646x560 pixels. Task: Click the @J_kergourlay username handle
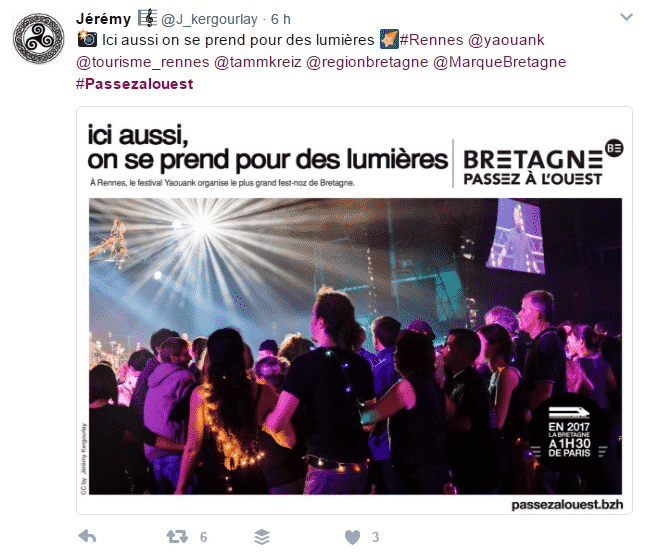(209, 19)
